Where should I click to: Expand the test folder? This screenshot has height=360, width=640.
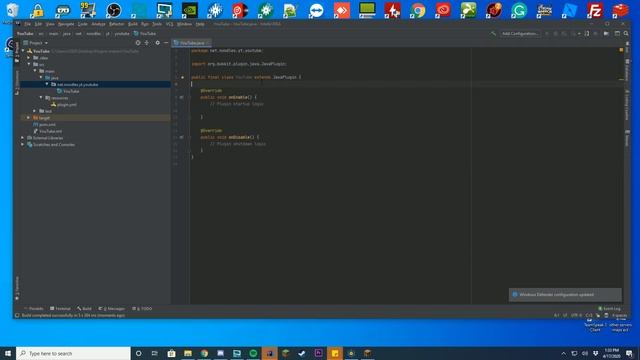click(35, 111)
